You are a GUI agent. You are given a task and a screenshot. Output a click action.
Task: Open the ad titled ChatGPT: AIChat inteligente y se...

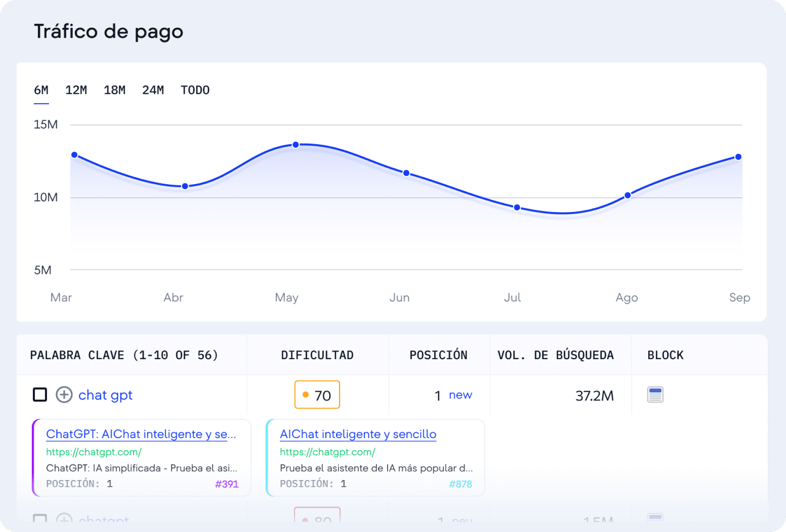[x=141, y=434]
